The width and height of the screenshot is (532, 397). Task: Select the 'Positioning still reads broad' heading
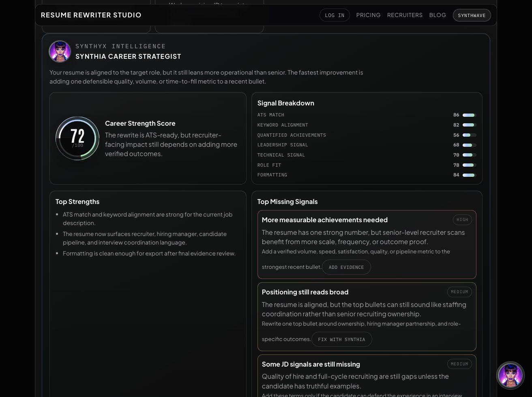click(x=305, y=292)
